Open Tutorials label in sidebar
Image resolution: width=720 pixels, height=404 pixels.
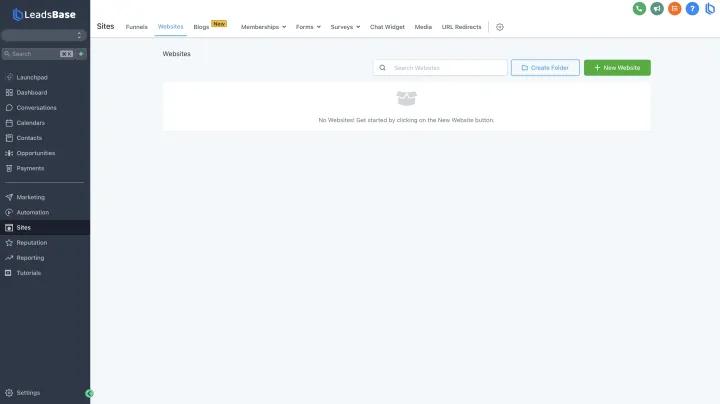coord(28,273)
